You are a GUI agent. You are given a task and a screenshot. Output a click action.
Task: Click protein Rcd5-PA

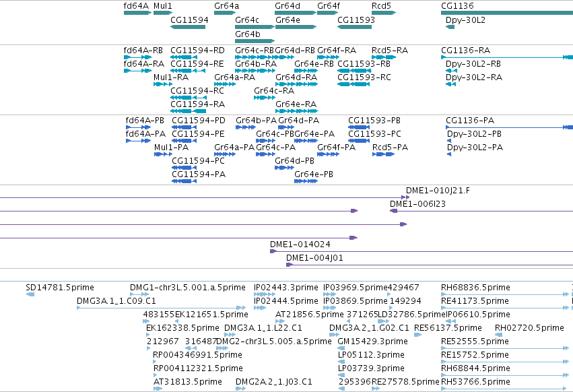coord(383,154)
